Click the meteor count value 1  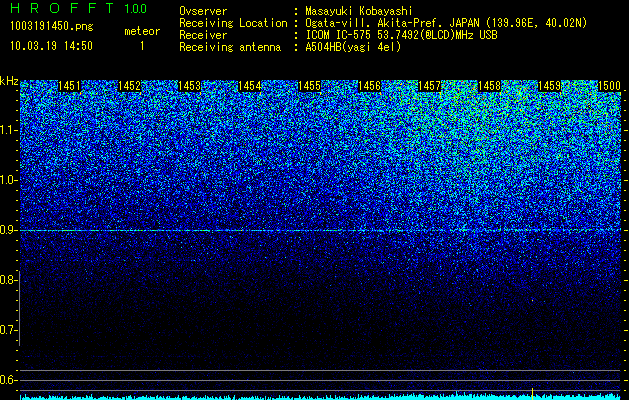tap(142, 46)
